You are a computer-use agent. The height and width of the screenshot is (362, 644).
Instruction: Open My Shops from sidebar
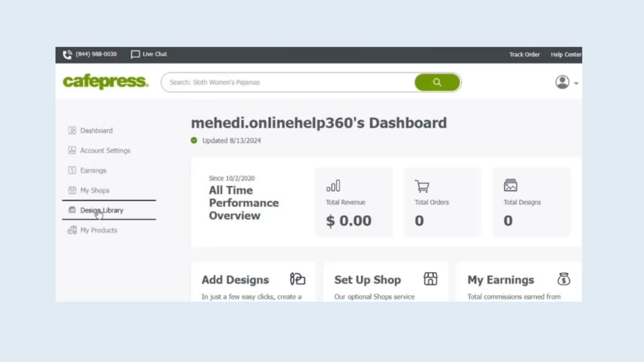pos(94,190)
